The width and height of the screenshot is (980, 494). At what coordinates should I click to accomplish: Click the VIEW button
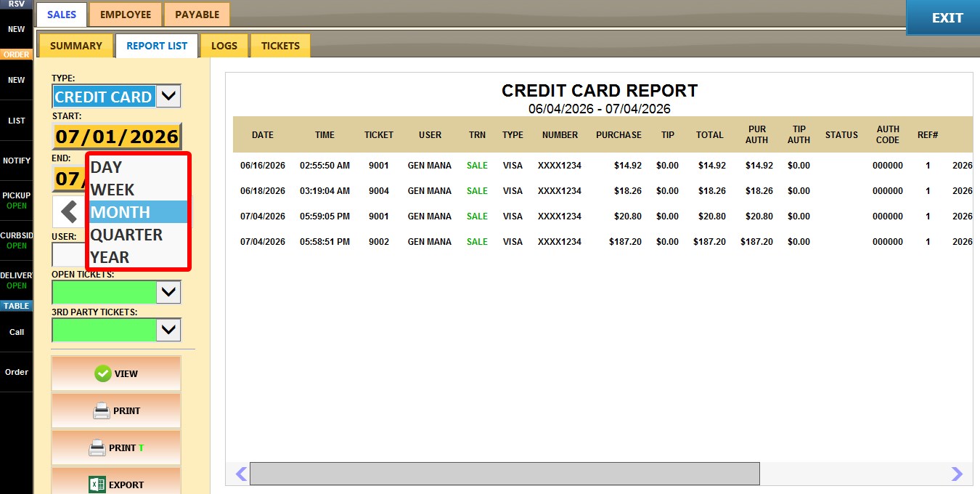tap(116, 373)
